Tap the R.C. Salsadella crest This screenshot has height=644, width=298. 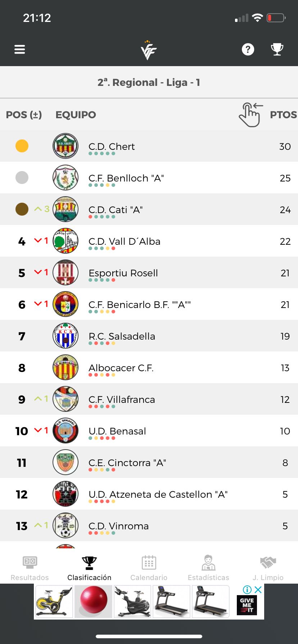click(x=66, y=336)
